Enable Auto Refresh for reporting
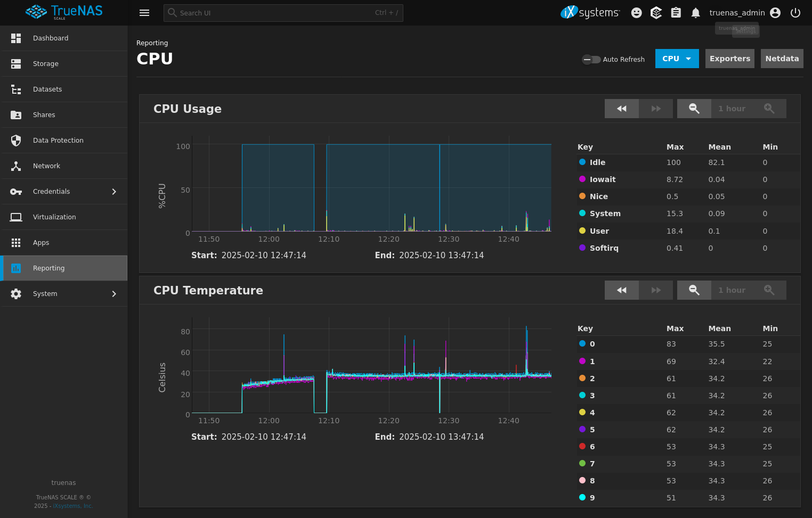812x518 pixels. pos(591,59)
